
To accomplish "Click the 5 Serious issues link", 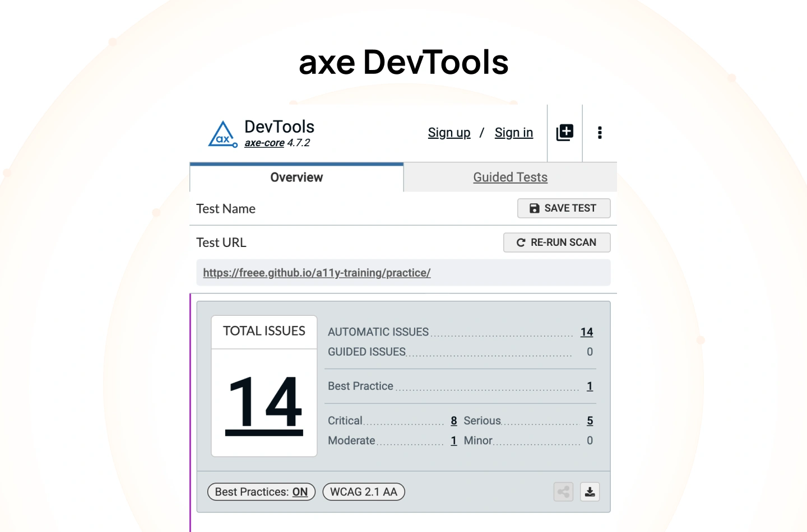I will click(x=589, y=421).
